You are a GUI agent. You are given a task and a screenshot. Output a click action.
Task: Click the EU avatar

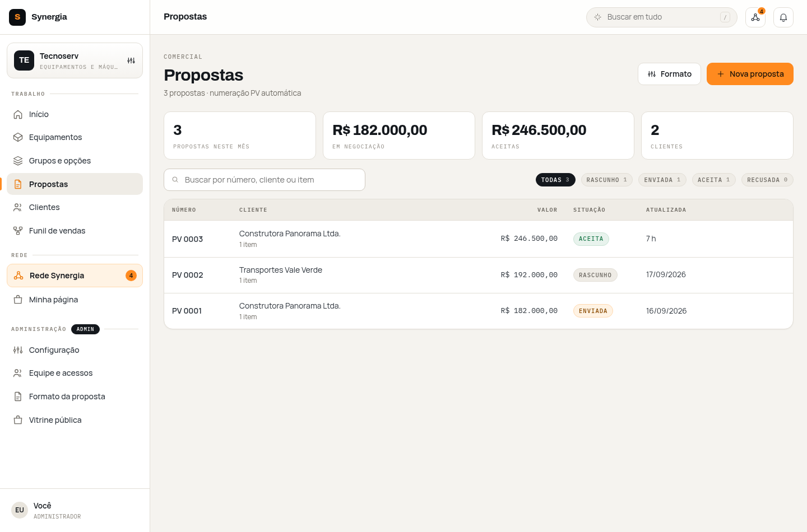click(x=20, y=510)
